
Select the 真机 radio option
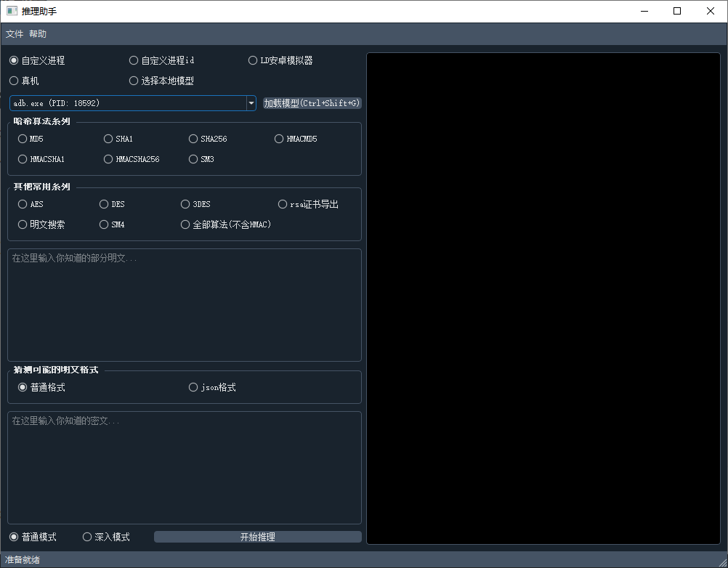pos(24,81)
